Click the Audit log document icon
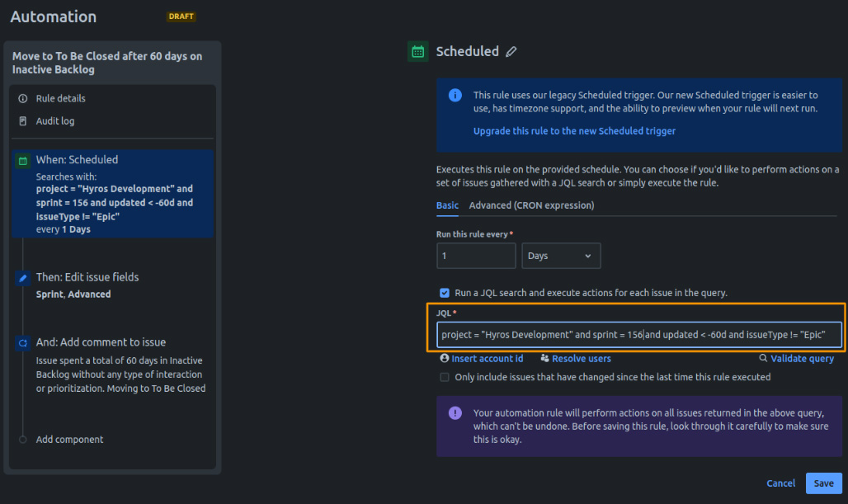The width and height of the screenshot is (848, 504). (22, 121)
